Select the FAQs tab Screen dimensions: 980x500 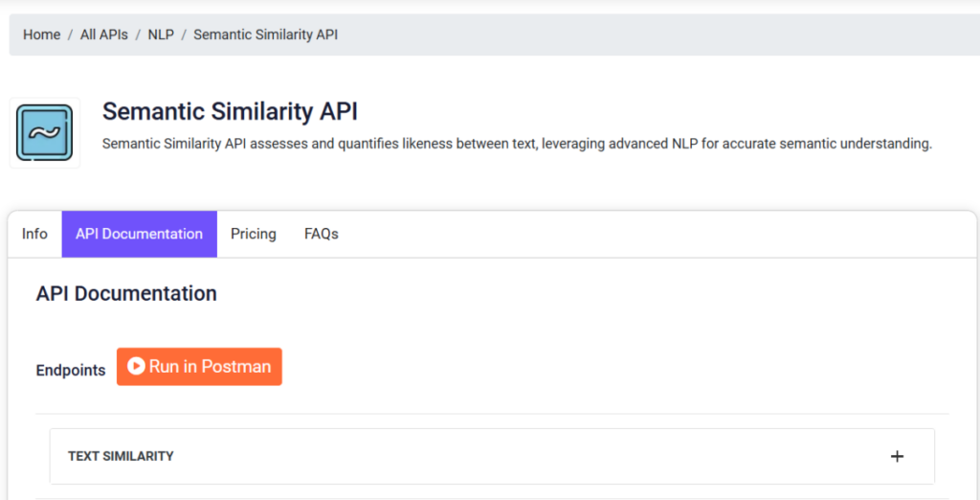pyautogui.click(x=322, y=234)
